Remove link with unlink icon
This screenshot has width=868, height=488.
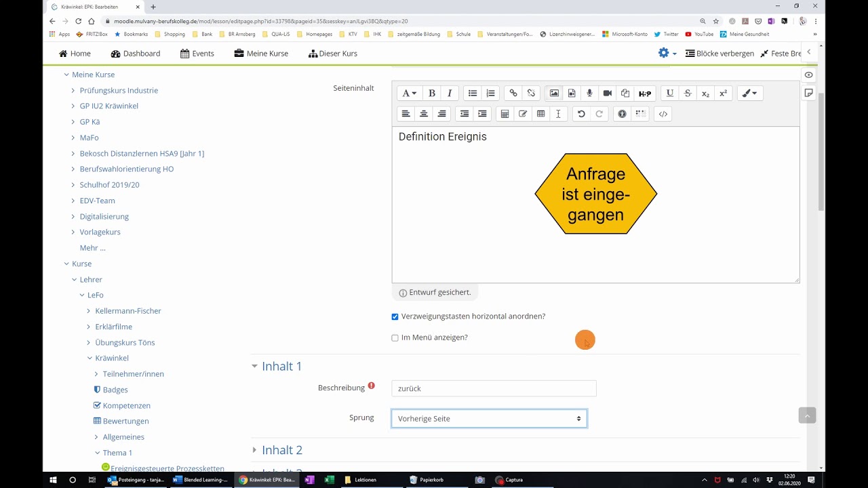click(x=531, y=94)
